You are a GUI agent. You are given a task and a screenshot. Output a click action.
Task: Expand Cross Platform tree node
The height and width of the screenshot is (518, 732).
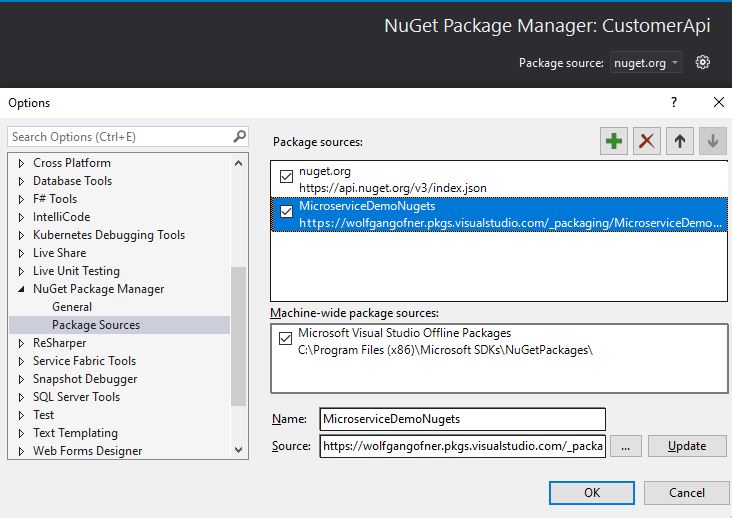pyautogui.click(x=21, y=163)
